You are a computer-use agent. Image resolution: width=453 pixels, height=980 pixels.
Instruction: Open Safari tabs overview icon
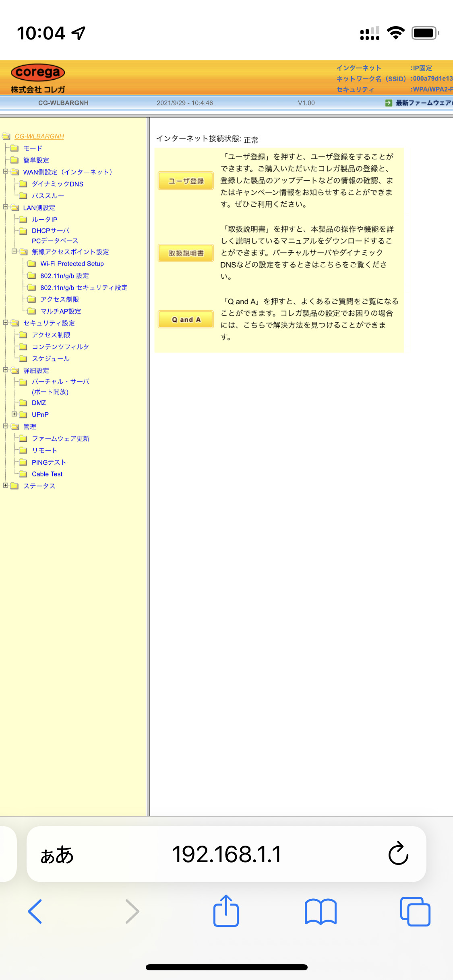click(x=415, y=912)
